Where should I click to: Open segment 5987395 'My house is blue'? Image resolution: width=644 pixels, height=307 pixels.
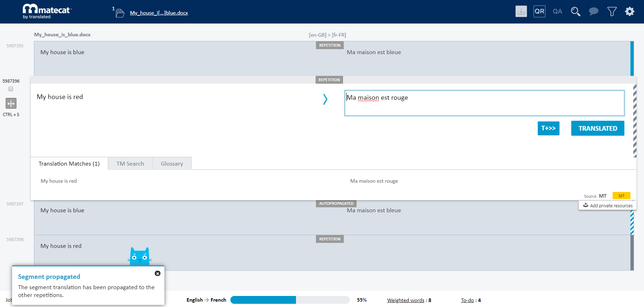62,52
